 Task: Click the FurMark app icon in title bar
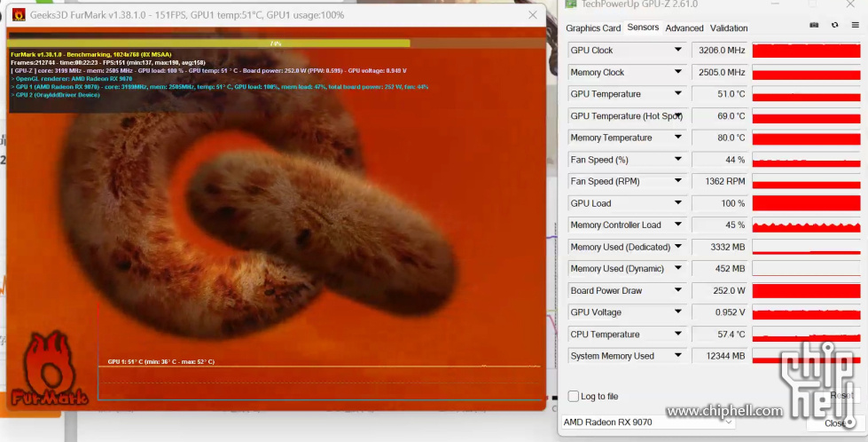(x=19, y=15)
